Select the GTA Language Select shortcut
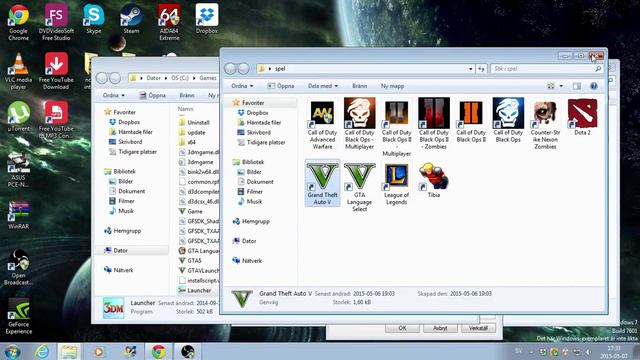 pos(360,187)
